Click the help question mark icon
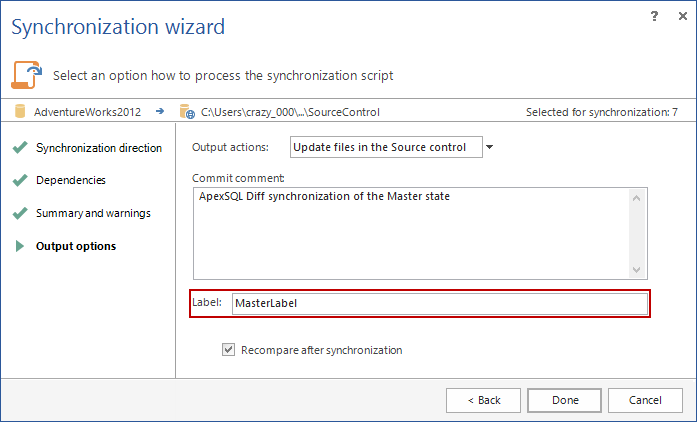Screen dimensions: 697x422 coord(654,16)
